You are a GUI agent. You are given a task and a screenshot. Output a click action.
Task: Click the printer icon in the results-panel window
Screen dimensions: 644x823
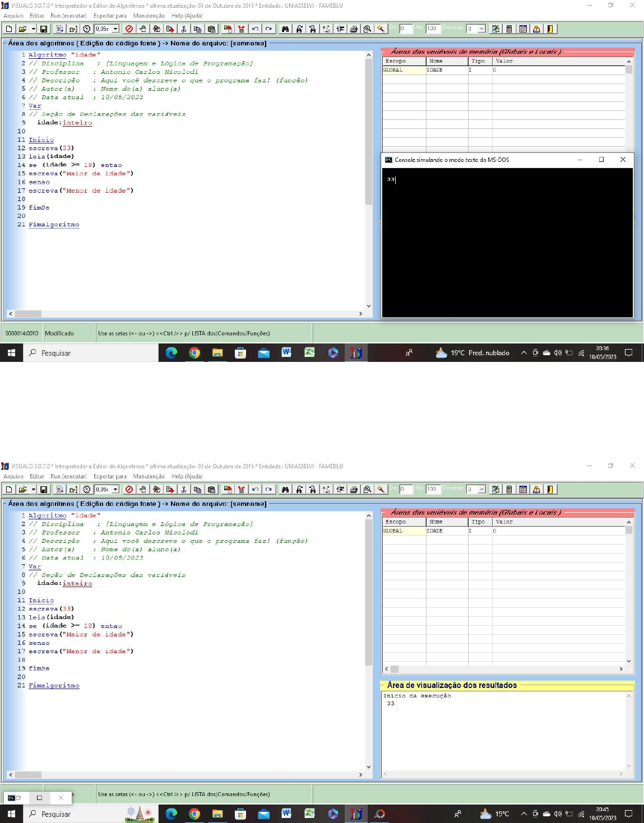point(354,489)
